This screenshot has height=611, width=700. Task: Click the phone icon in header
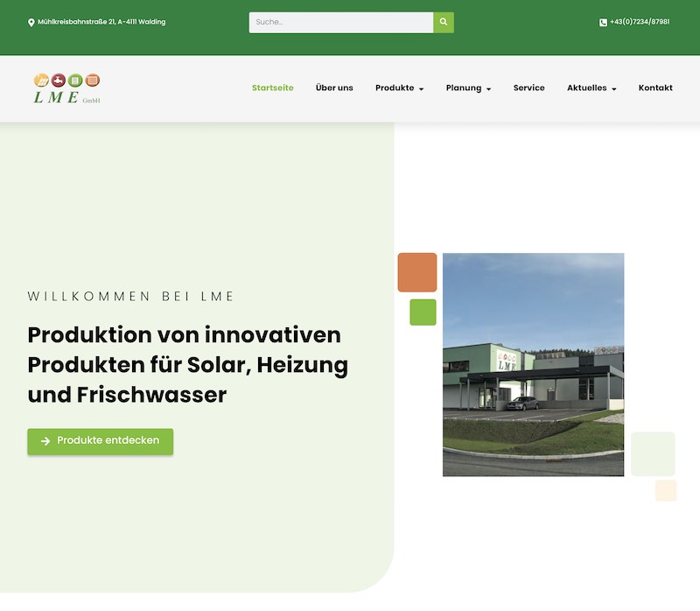click(603, 23)
